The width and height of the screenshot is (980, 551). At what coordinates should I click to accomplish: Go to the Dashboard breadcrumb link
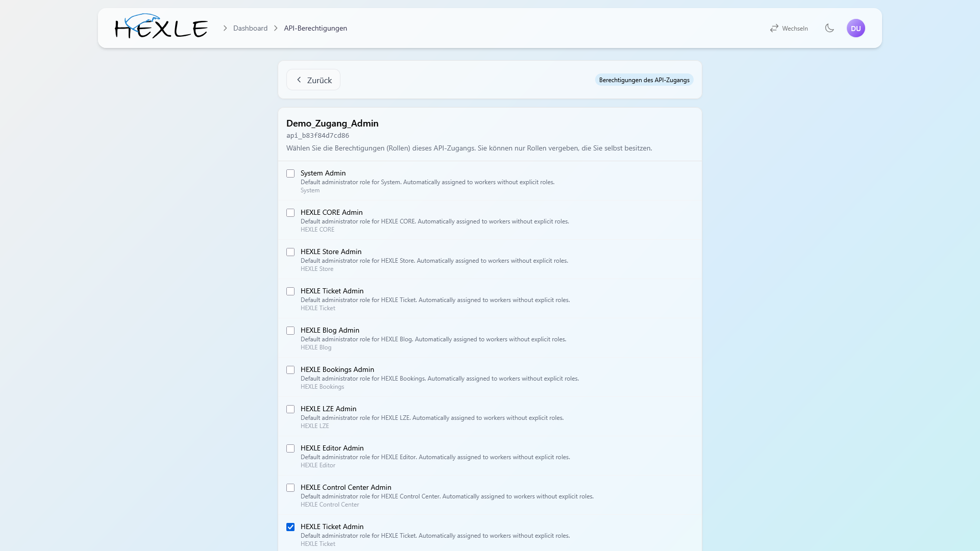tap(250, 28)
